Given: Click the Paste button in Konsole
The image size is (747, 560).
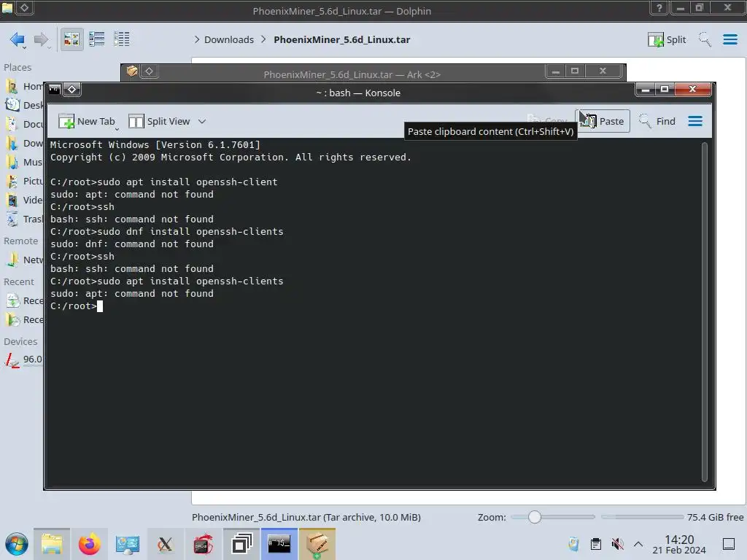Looking at the screenshot, I should 603,121.
